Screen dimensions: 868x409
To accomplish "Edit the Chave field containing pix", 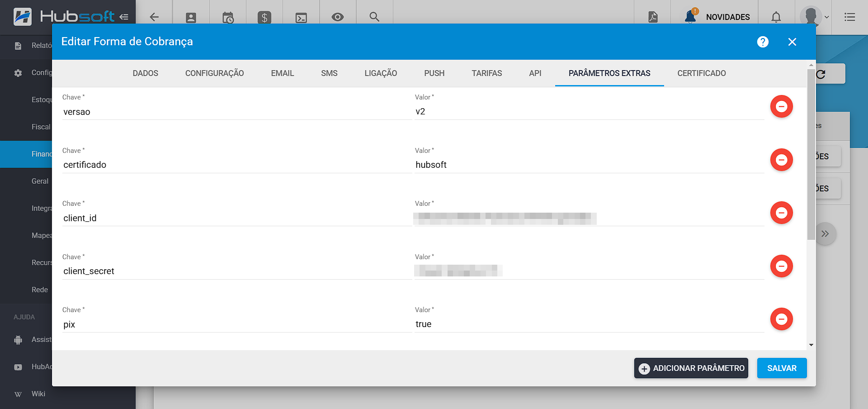I will click(x=237, y=324).
